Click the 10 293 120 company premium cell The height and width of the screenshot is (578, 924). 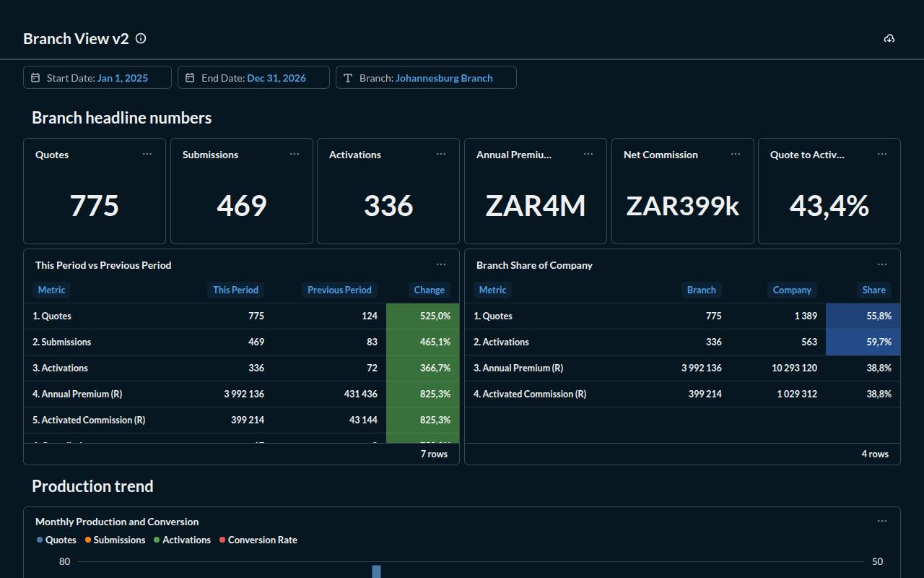[794, 368]
